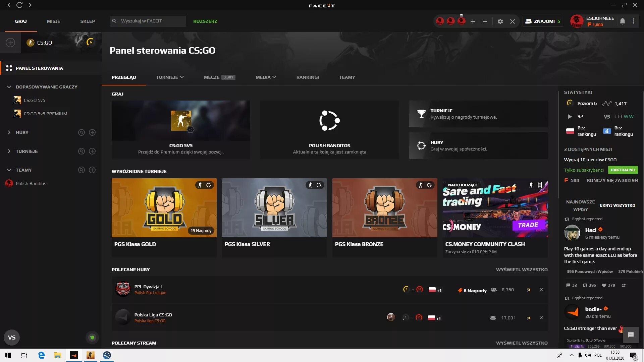The width and height of the screenshot is (644, 362).
Task: Switch to the PRZEGLĄD tab
Action: pyautogui.click(x=124, y=77)
